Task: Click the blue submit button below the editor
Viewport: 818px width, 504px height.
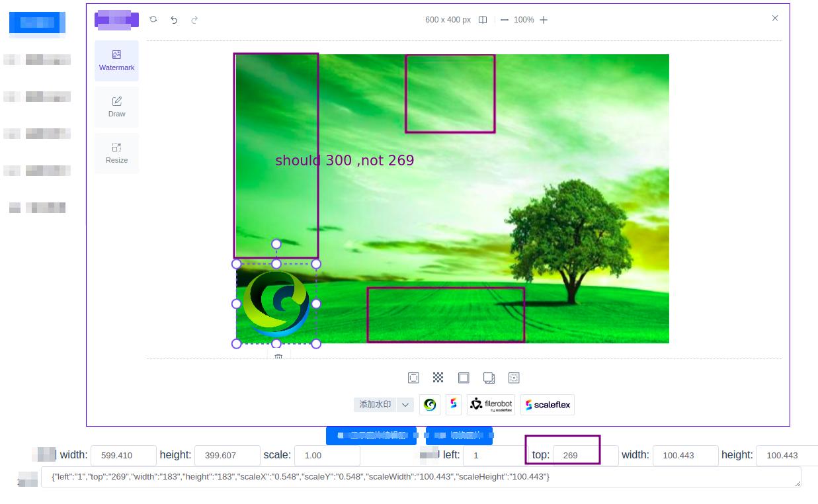Action: point(370,436)
